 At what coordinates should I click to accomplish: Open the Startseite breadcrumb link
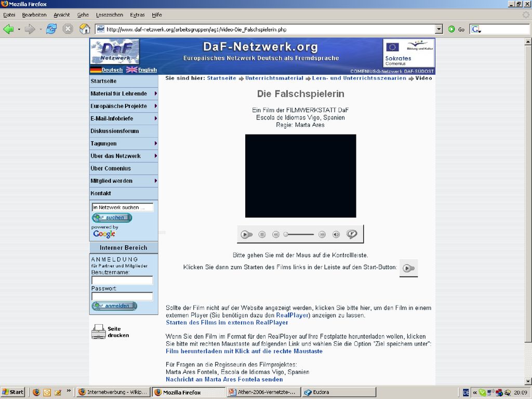pyautogui.click(x=221, y=78)
